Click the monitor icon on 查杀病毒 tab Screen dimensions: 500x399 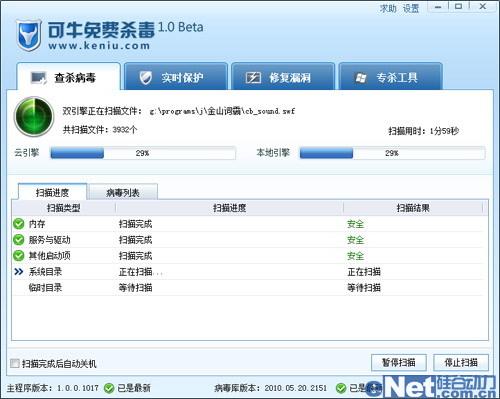pos(39,78)
